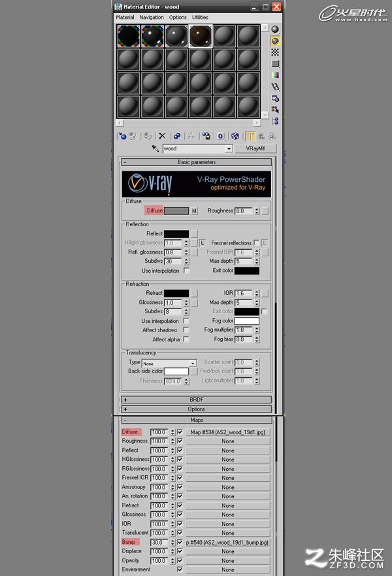The image size is (392, 576).
Task: Click the Reflect map None button
Action: (x=227, y=450)
